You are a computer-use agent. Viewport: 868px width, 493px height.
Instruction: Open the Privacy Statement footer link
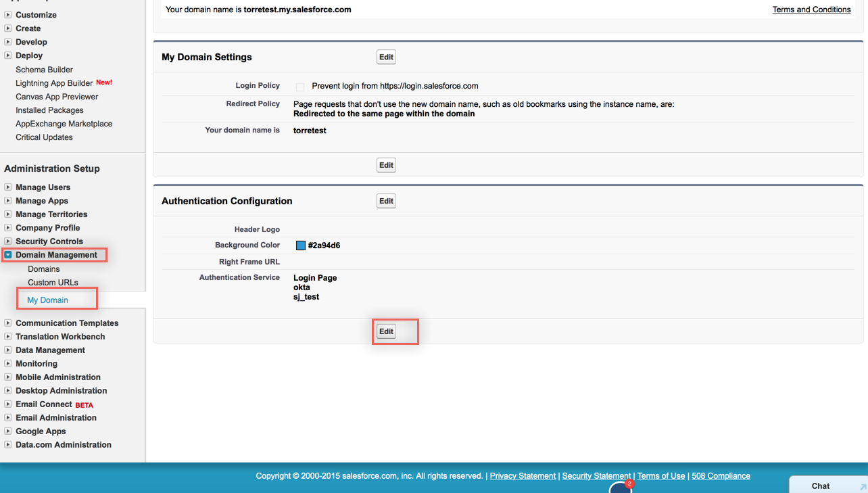(x=523, y=476)
